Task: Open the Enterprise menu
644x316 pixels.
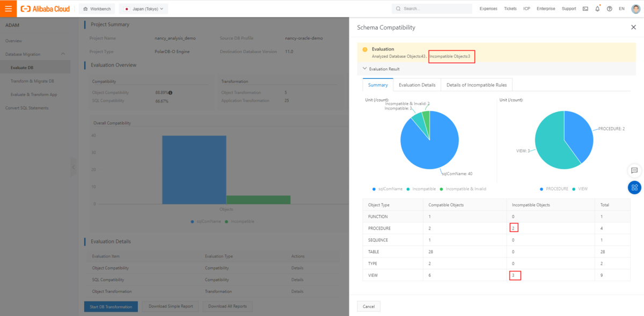Action: 546,9
